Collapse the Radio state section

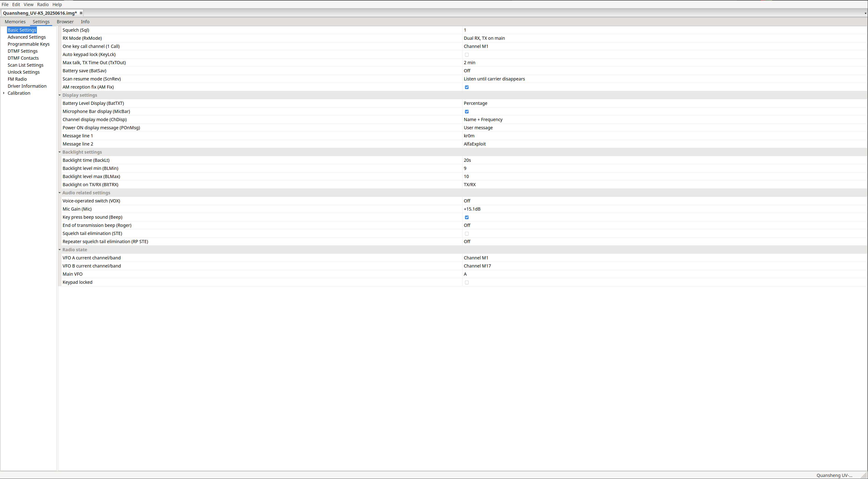tap(60, 250)
